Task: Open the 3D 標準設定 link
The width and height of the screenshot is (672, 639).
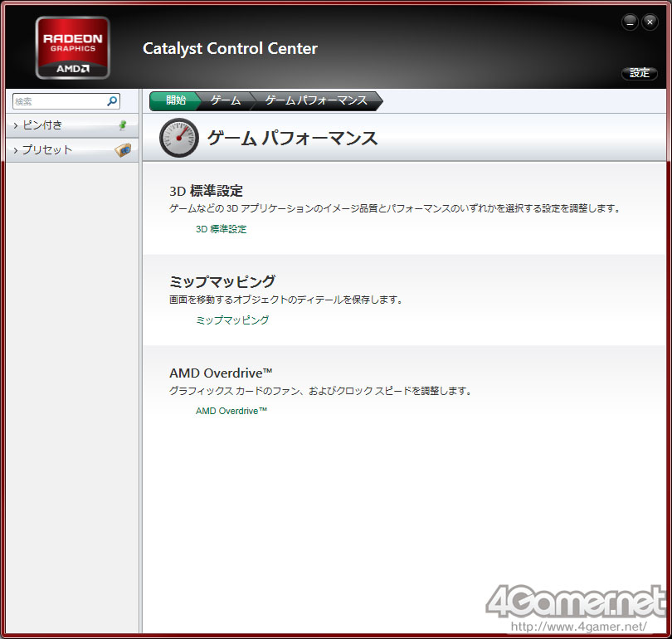Action: coord(222,229)
